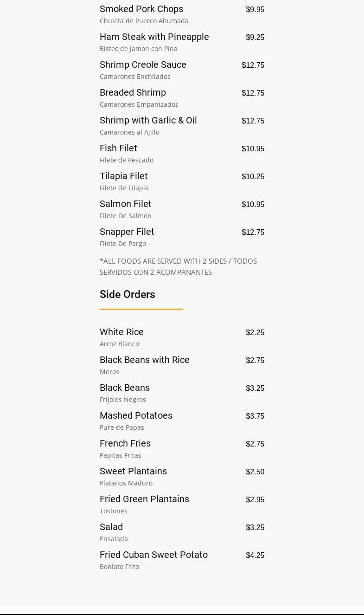Click the Mashed Potatoes item
Image resolution: width=364 pixels, height=615 pixels.
pyautogui.click(x=136, y=416)
